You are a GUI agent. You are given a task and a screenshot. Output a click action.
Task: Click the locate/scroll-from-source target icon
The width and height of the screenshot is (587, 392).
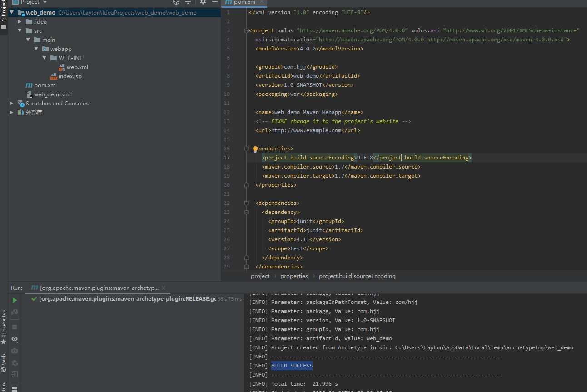(x=176, y=2)
